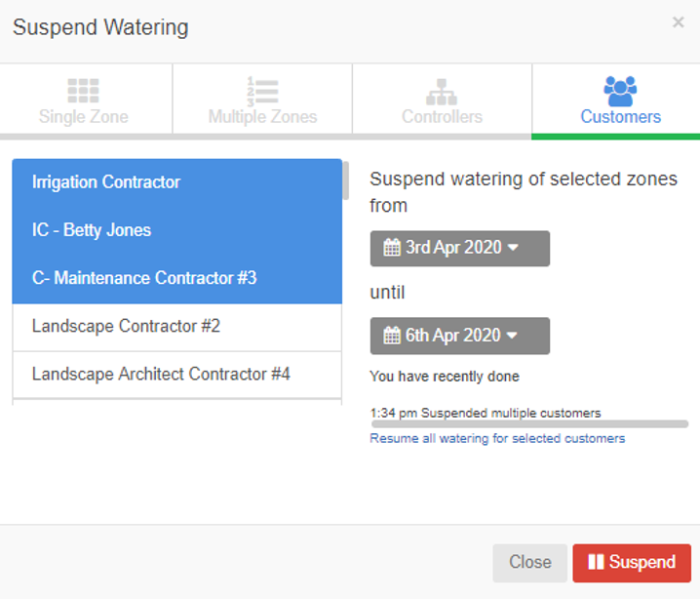
Task: Click the Controllers hierarchy icon
Action: pyautogui.click(x=442, y=91)
